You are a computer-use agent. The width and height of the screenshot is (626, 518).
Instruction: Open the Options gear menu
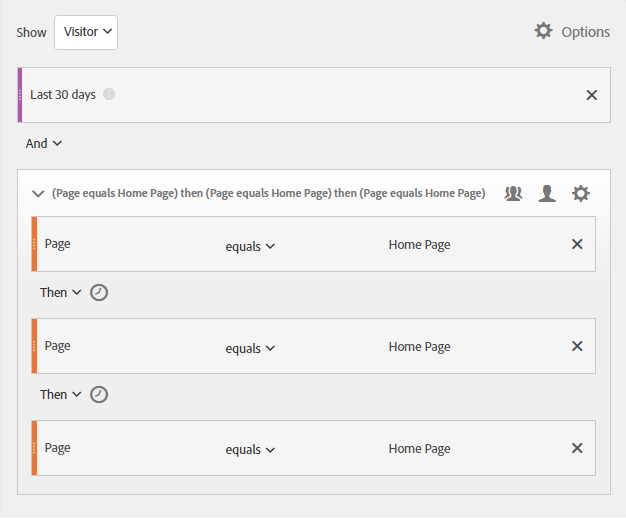(x=571, y=31)
